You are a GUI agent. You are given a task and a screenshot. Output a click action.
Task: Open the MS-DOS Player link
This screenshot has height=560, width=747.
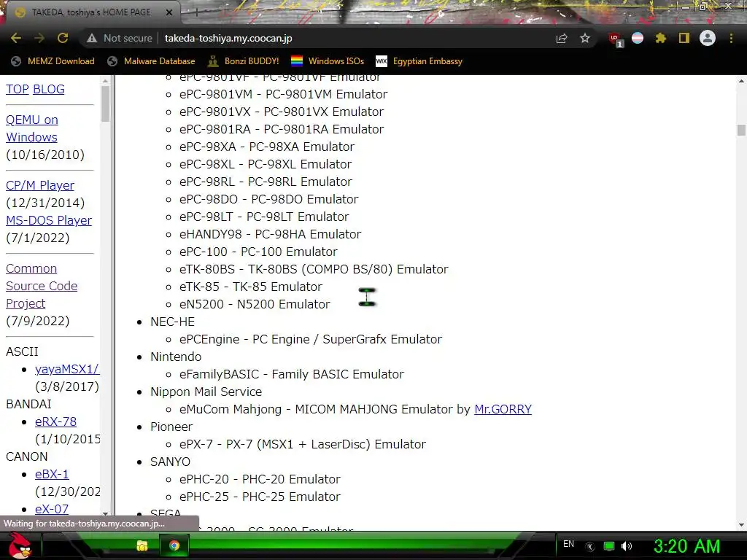click(x=49, y=220)
